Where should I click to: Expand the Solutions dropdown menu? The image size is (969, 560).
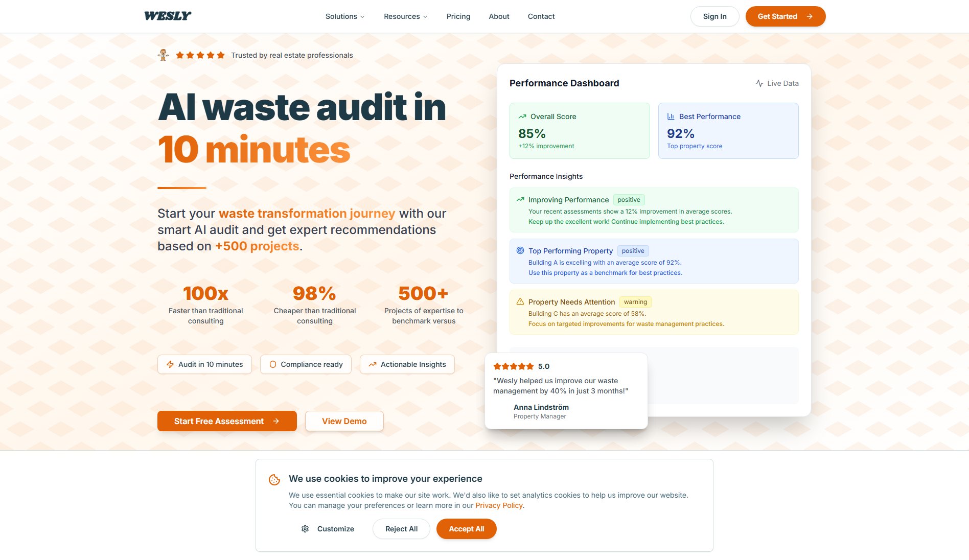[345, 16]
